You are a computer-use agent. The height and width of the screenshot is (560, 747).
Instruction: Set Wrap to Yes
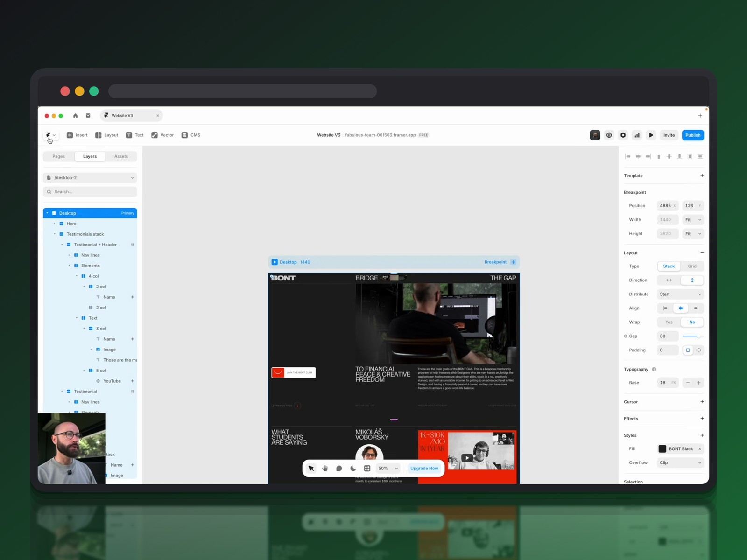click(669, 322)
